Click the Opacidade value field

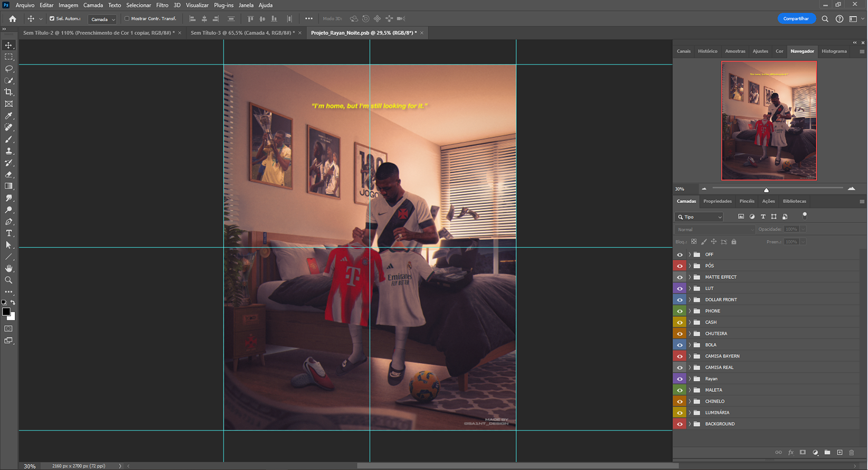pyautogui.click(x=792, y=229)
